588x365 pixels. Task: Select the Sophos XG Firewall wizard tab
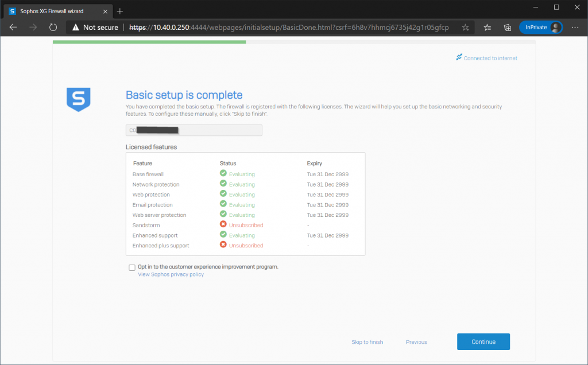[x=58, y=11]
